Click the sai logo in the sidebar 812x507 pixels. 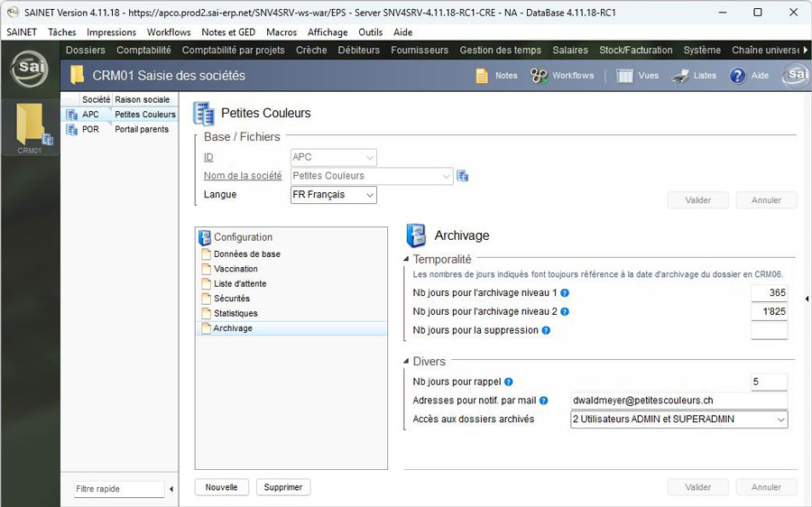[x=30, y=69]
